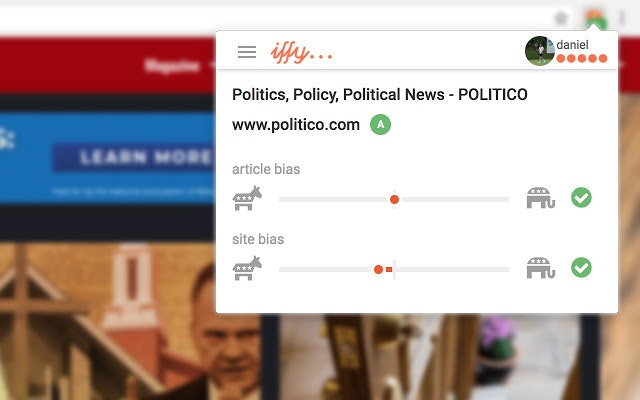Toggle the article bias green checkmark
Viewport: 640px width, 400px height.
(x=581, y=198)
